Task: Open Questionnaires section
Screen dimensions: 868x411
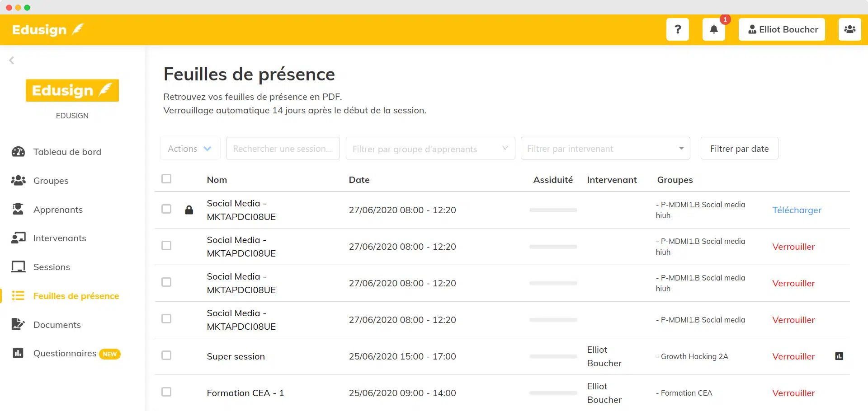Action: coord(65,353)
